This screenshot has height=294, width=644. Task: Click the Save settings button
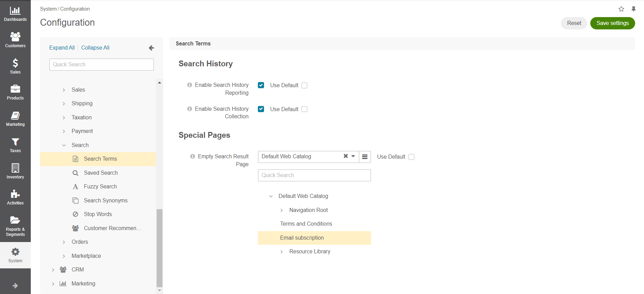613,23
